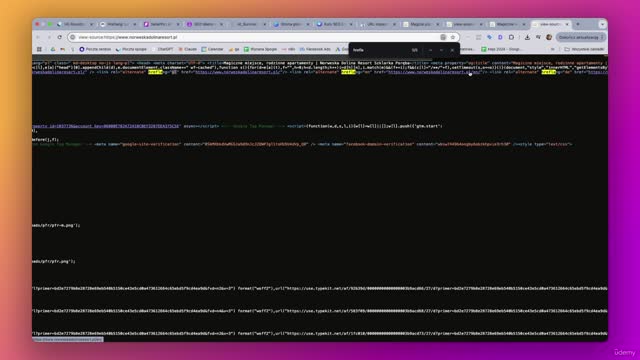Click the ptr-m.png line in the source
This screenshot has height=360, width=640.
tap(56, 225)
